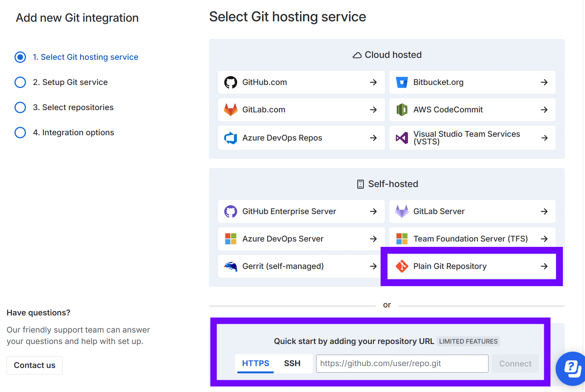The height and width of the screenshot is (392, 585).
Task: Open Team Foundation Server (TFS) arrow
Action: coord(544,239)
